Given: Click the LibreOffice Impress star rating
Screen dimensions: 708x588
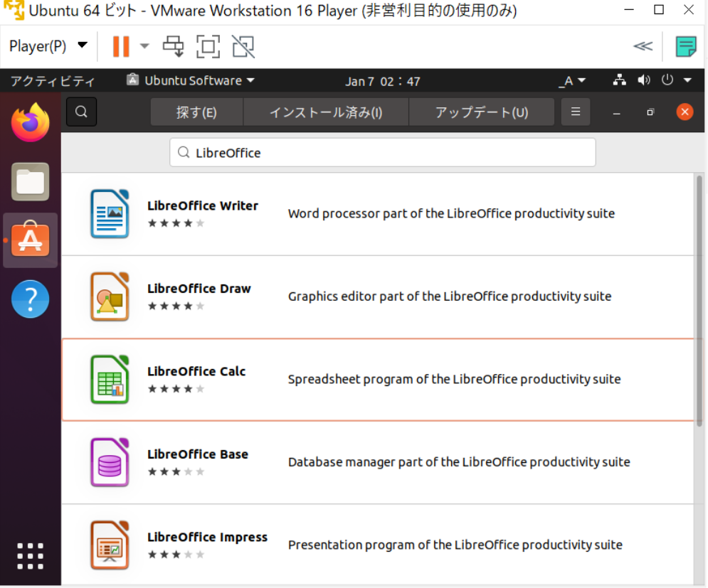Looking at the screenshot, I should 176,555.
